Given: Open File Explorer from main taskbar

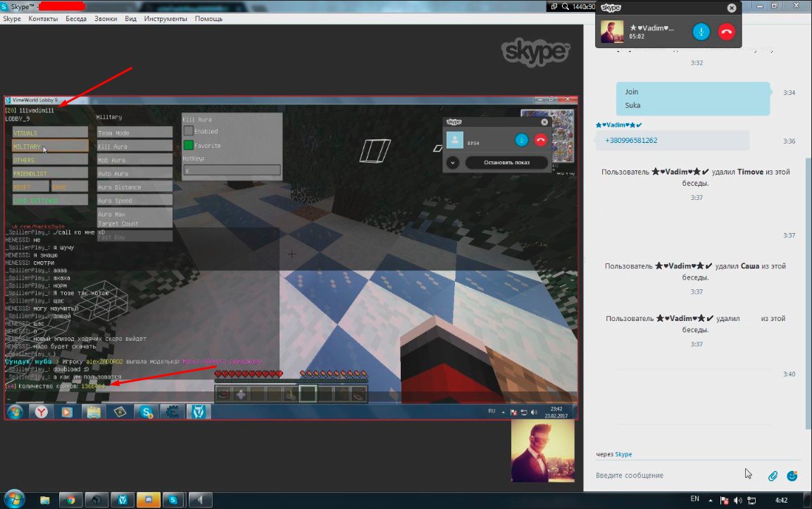Looking at the screenshot, I should (x=44, y=500).
